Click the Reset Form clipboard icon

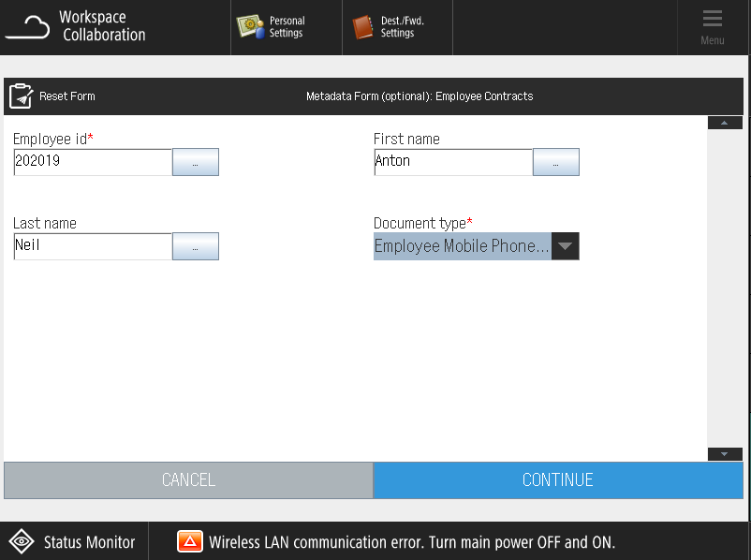pos(21,96)
